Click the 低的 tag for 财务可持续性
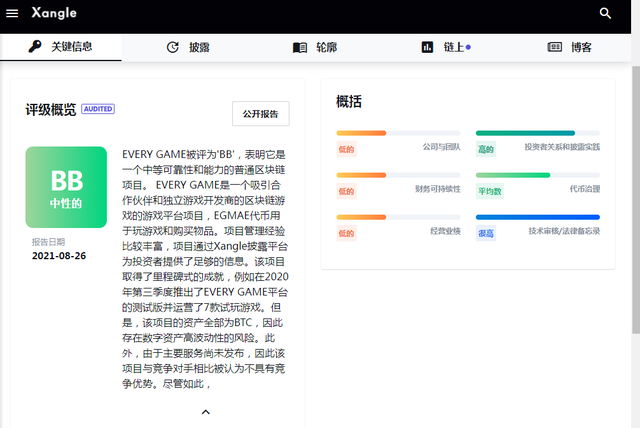 [x=347, y=191]
